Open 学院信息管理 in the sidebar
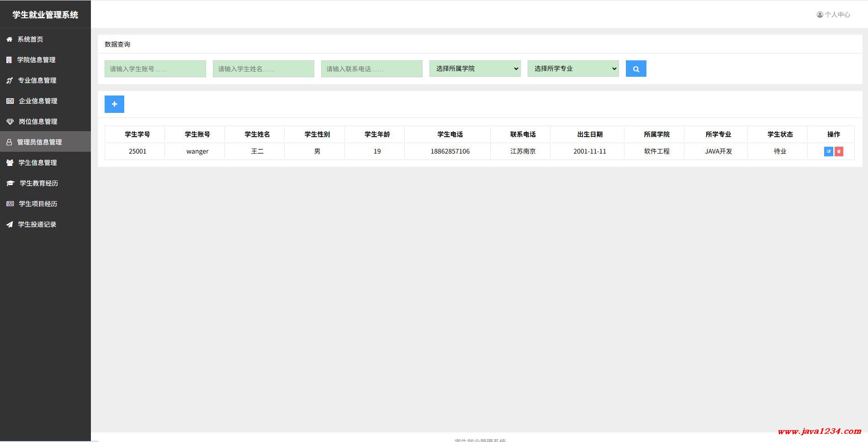Image resolution: width=868 pixels, height=442 pixels. pyautogui.click(x=36, y=60)
